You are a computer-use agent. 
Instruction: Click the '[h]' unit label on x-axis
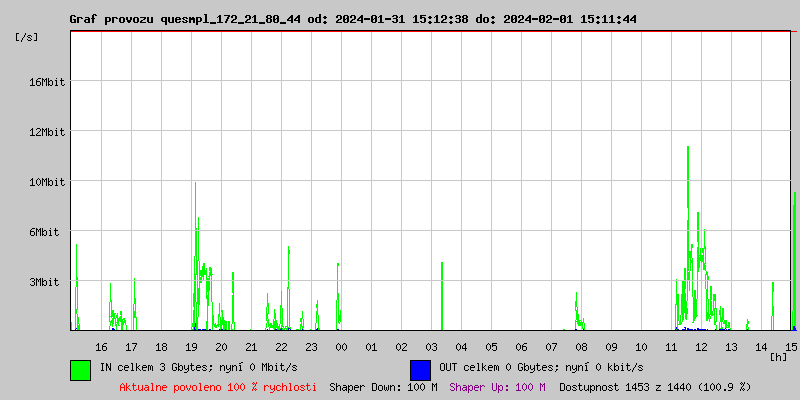click(778, 356)
